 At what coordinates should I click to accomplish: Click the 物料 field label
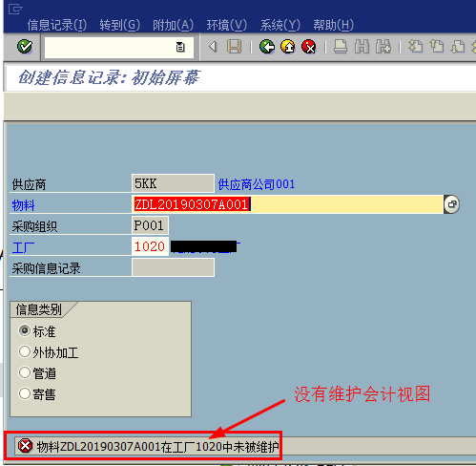(x=23, y=205)
